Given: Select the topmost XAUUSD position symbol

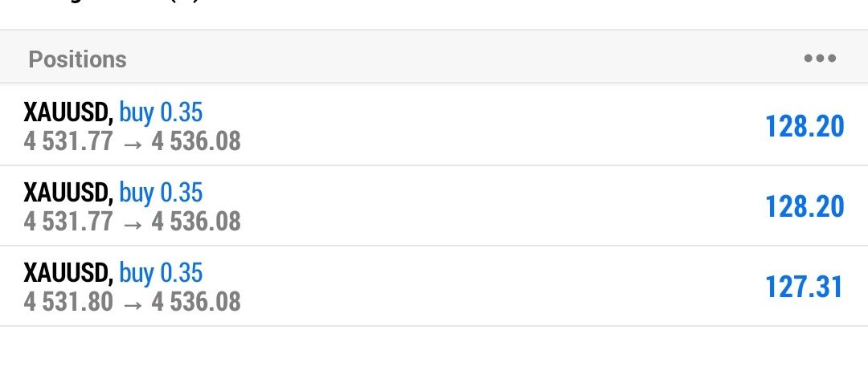Looking at the screenshot, I should tap(68, 112).
